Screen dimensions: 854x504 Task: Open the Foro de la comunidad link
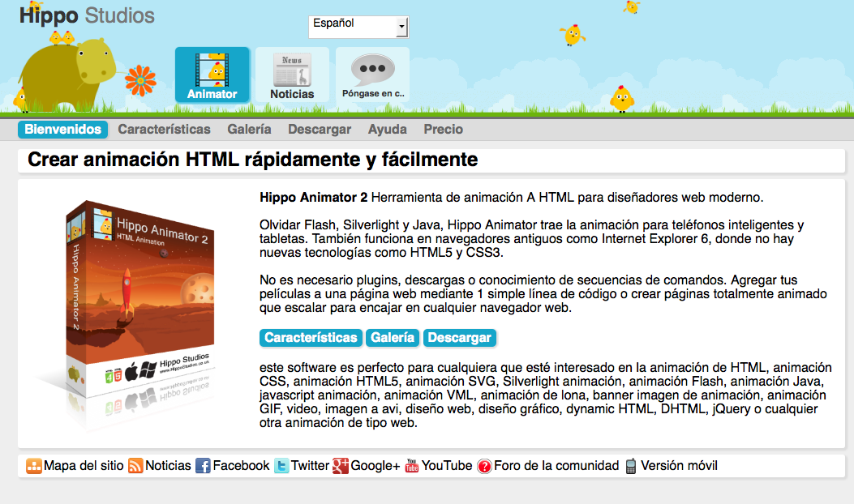point(556,466)
